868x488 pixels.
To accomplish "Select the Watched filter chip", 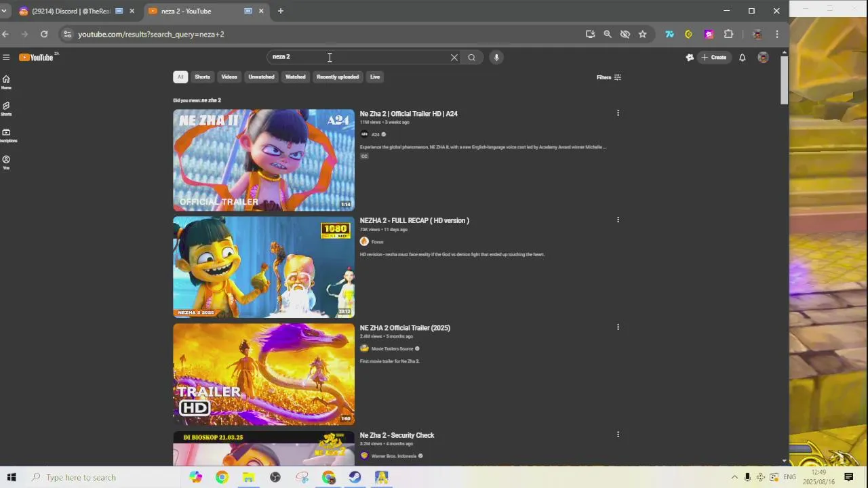I will (295, 77).
